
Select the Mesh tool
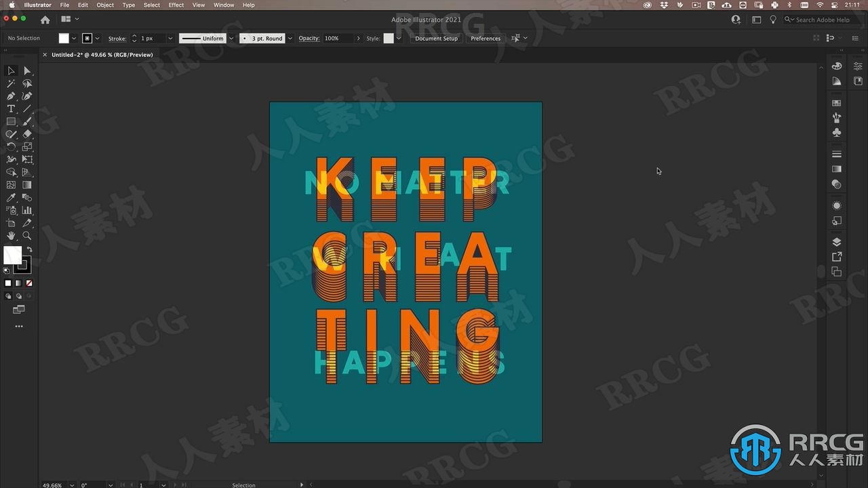pos(11,184)
